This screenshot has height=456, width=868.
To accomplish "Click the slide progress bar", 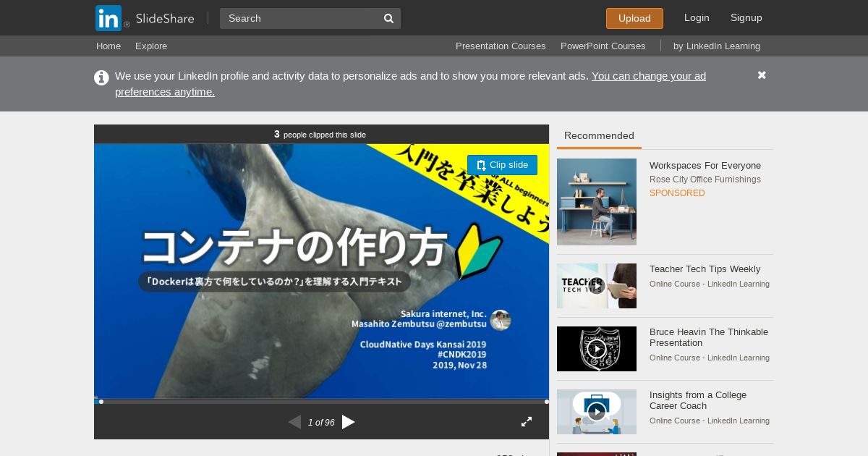I will point(322,401).
